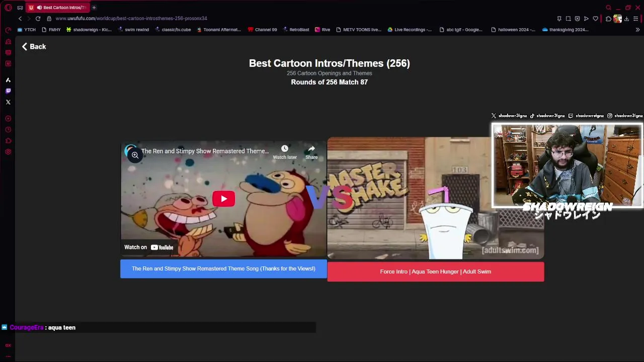Click the Ren and Stimpy Show Remastered video title
The width and height of the screenshot is (644, 362).
tap(205, 151)
